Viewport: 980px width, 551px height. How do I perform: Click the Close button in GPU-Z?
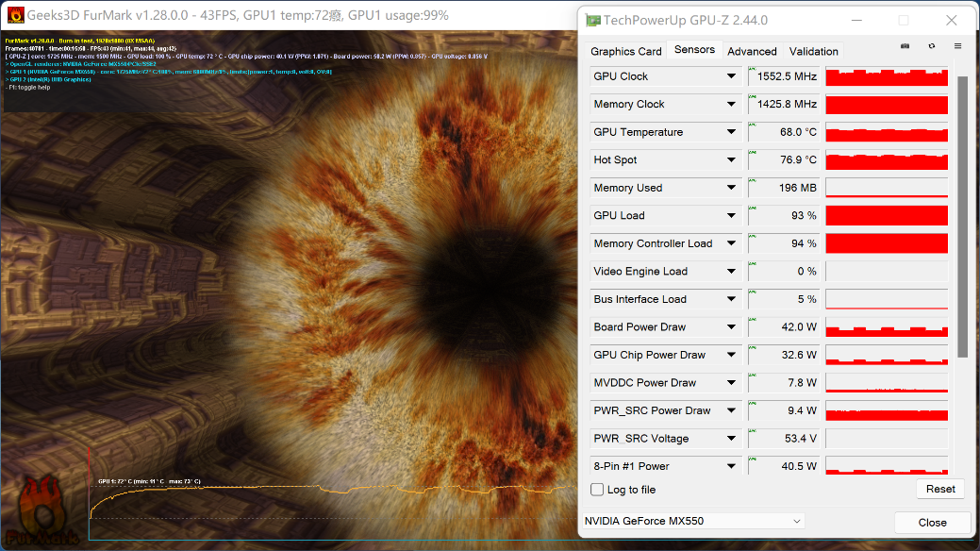click(932, 522)
